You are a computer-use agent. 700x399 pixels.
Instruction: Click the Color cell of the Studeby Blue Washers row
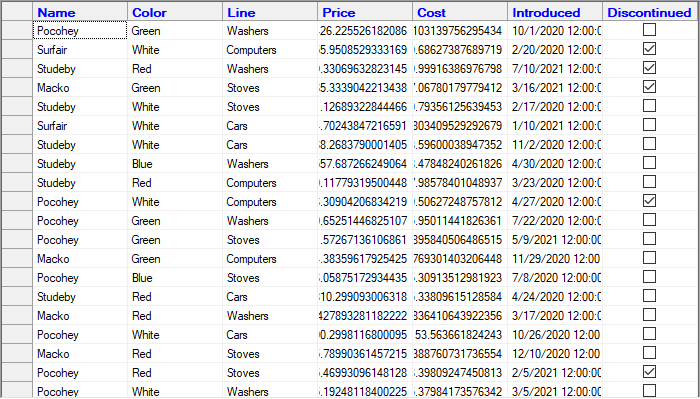(175, 164)
